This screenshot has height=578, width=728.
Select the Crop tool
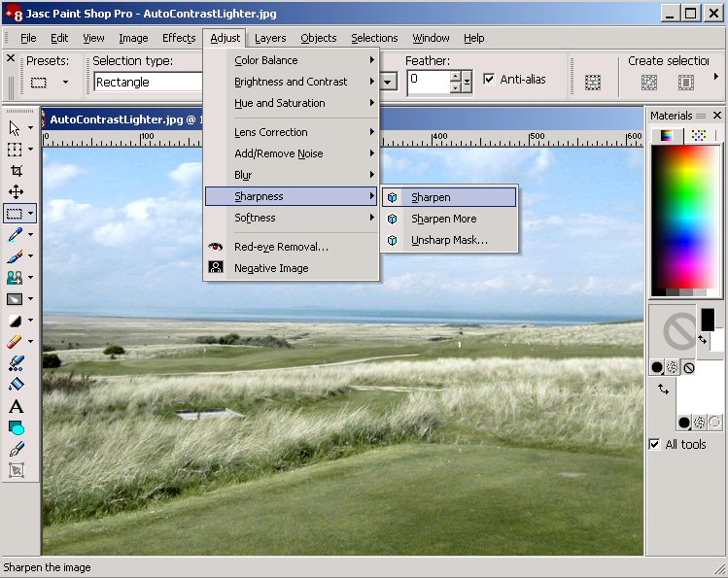click(x=16, y=171)
